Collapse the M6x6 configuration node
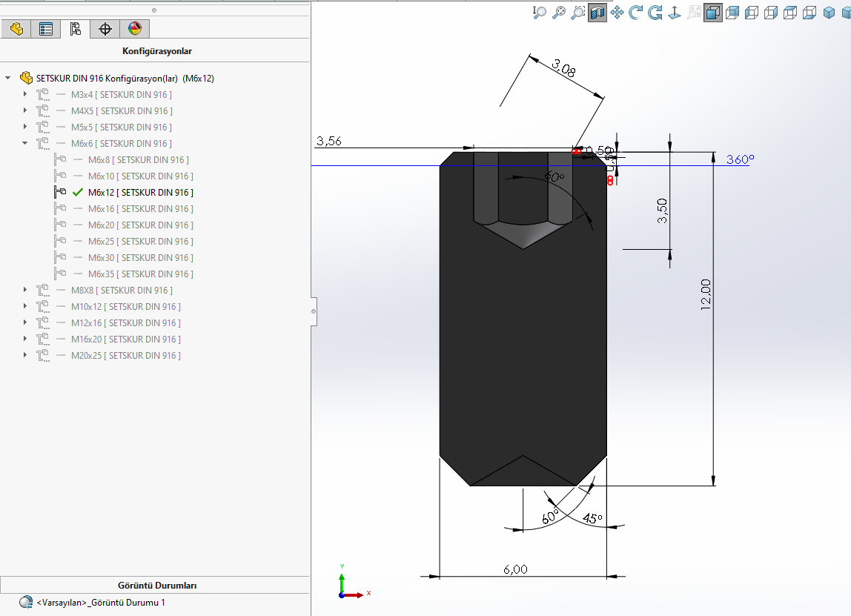 (24, 144)
